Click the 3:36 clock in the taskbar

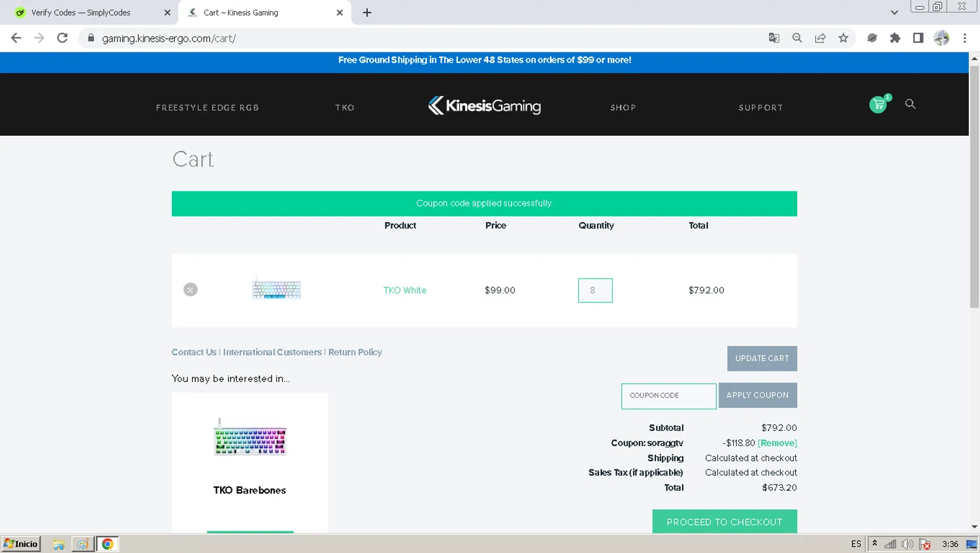(950, 544)
